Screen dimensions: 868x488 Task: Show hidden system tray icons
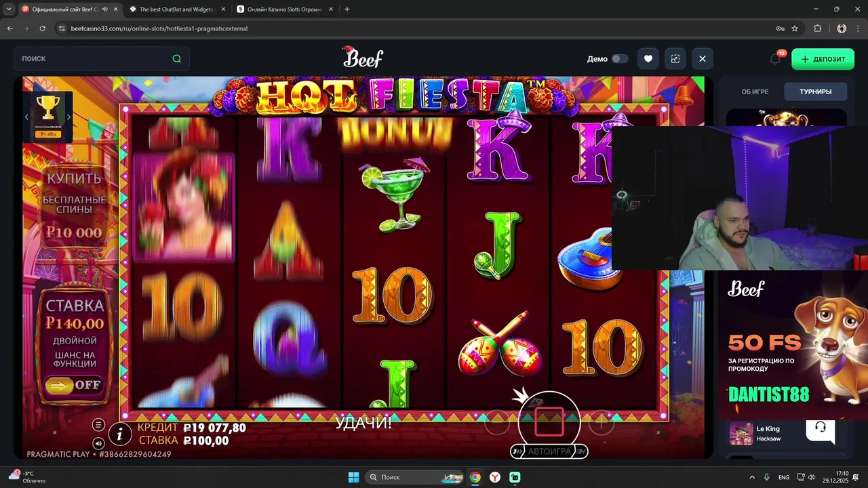pos(751,477)
